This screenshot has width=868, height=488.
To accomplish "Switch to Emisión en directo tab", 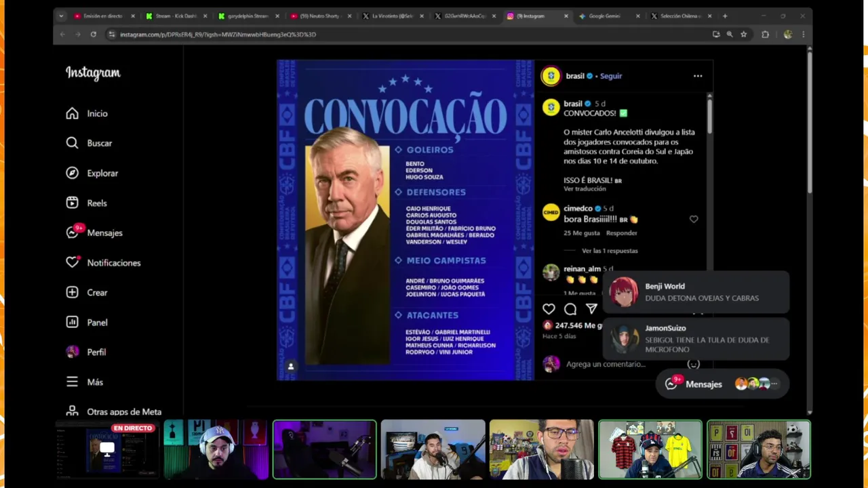I will [x=104, y=16].
